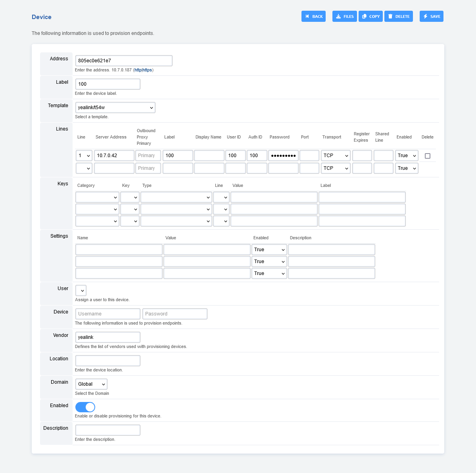The image size is (476, 473).
Task: Check the Delete checkbox for line 1
Action: (x=428, y=156)
